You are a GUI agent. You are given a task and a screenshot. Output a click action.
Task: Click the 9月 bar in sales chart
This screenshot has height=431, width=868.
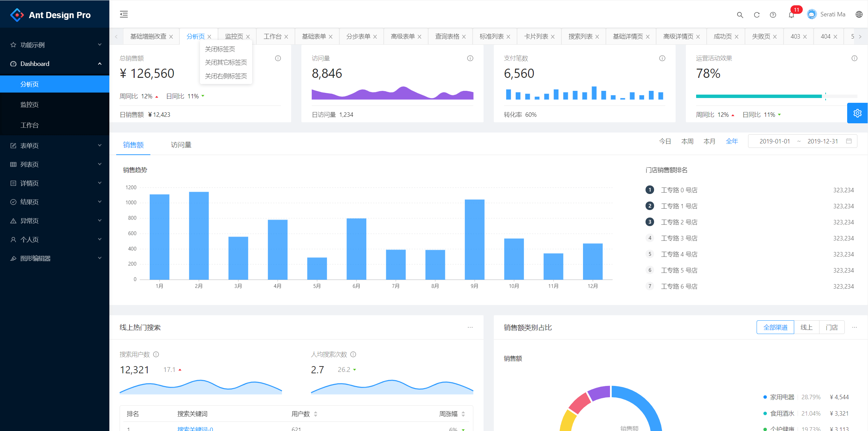click(x=474, y=239)
